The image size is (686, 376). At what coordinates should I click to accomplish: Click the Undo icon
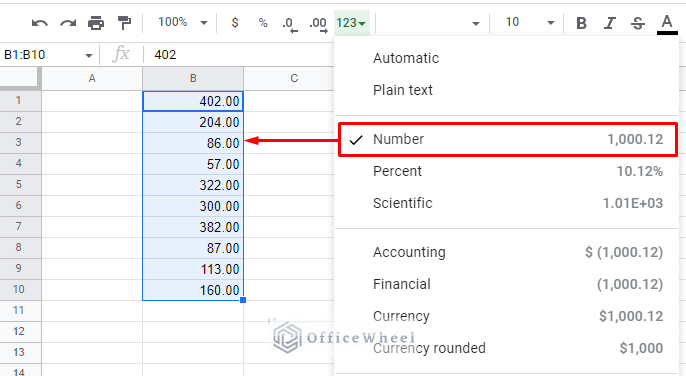(40, 23)
